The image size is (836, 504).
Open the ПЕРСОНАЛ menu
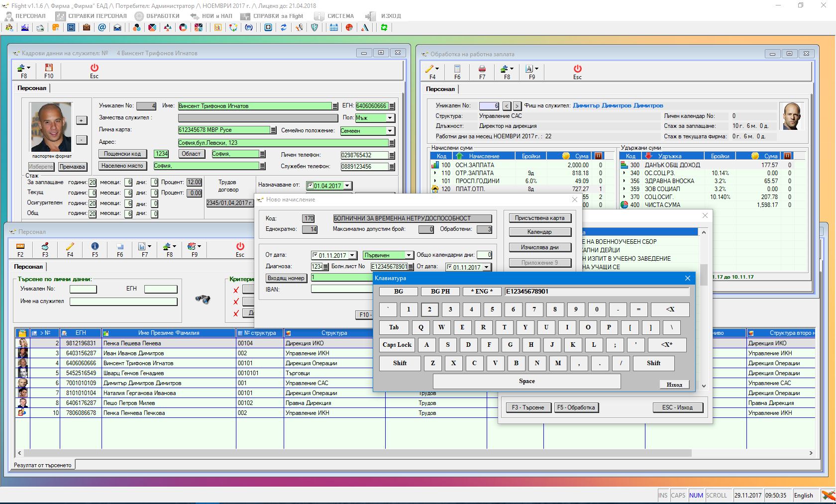(25, 16)
